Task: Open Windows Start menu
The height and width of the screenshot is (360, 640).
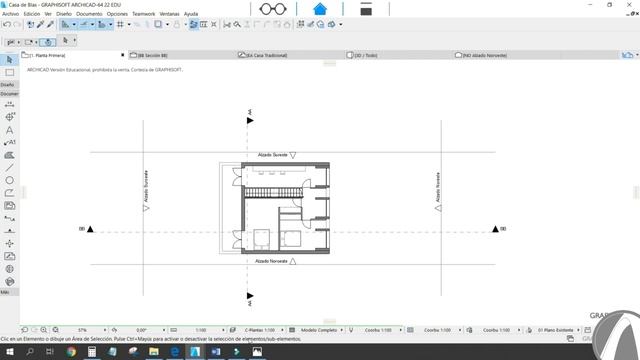Action: [9, 351]
